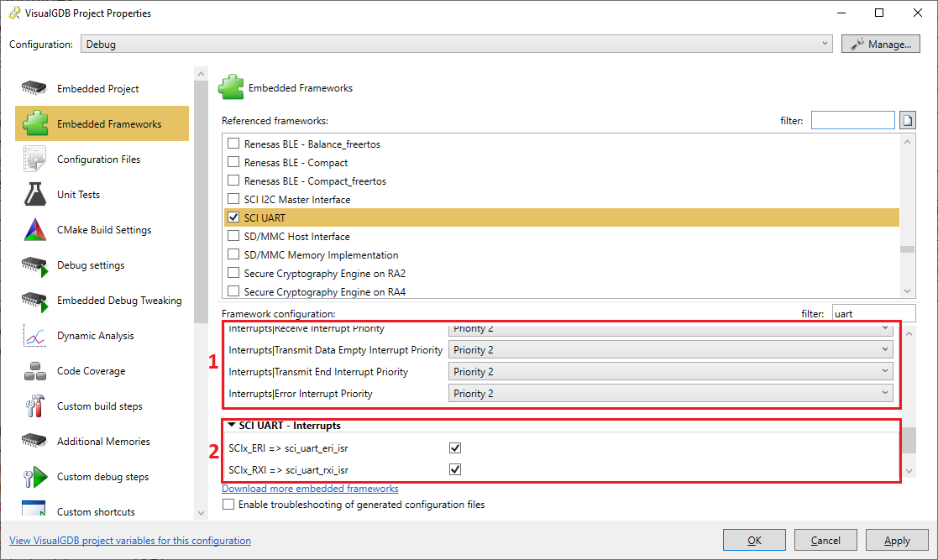
Task: Click the Configuration Files gear icon
Action: (34, 160)
